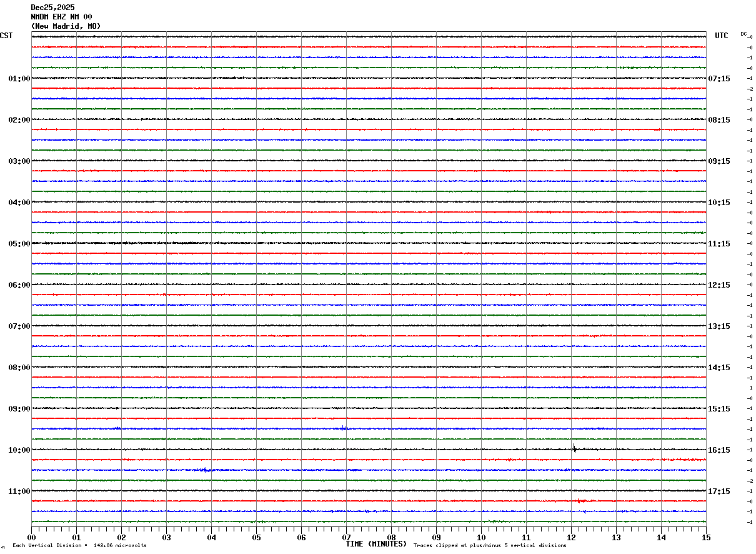Select the 10:00 CST time label
Viewport: 756px width, 554px height.
coord(19,450)
